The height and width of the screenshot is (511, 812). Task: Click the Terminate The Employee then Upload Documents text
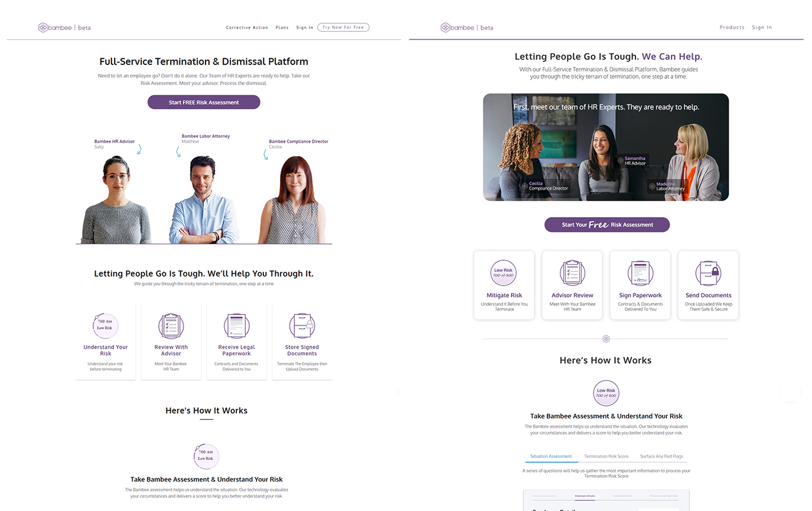(x=302, y=366)
